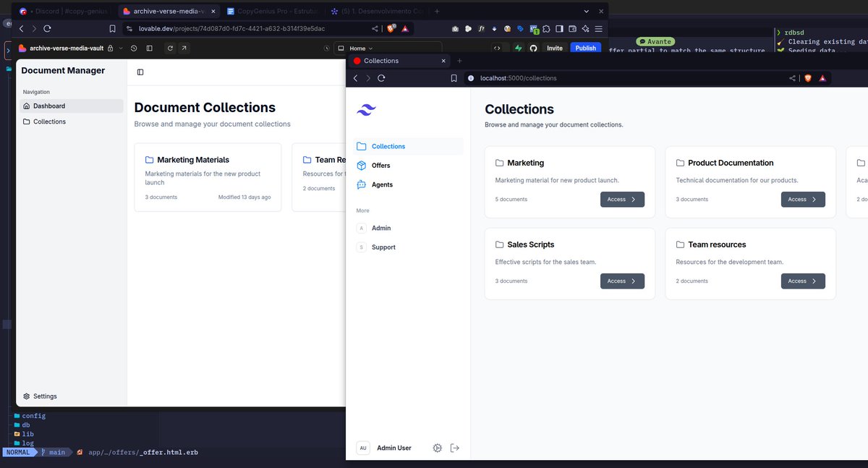Viewport: 868px width, 468px height.
Task: Open history clock icon in Lovable toolbar
Action: pos(134,48)
